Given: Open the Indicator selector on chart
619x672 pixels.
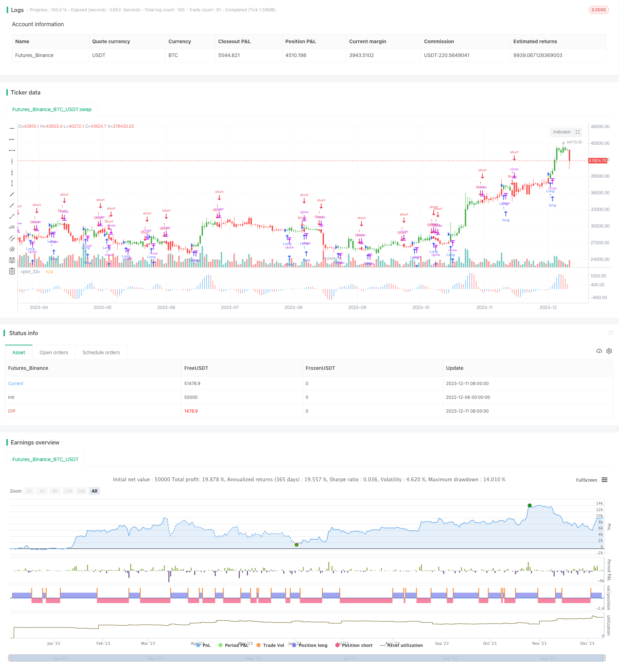Looking at the screenshot, I should point(562,132).
